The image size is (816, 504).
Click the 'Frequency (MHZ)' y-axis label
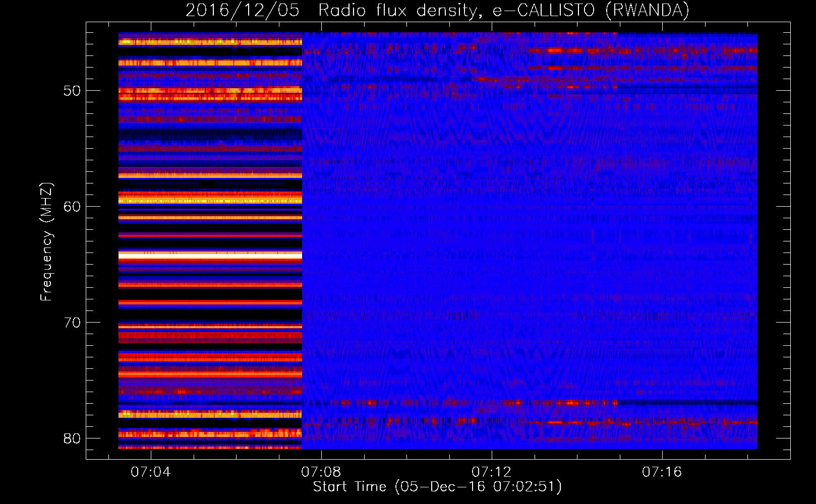(x=46, y=242)
